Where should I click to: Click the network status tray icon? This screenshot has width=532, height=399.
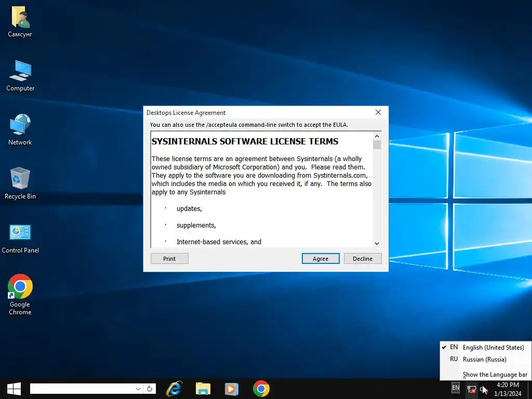coord(472,390)
